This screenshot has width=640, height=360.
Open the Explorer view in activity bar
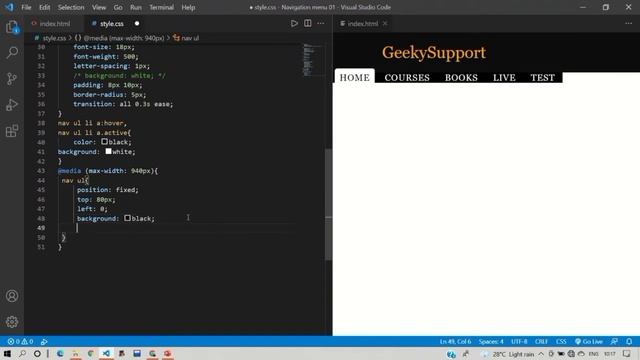12,27
